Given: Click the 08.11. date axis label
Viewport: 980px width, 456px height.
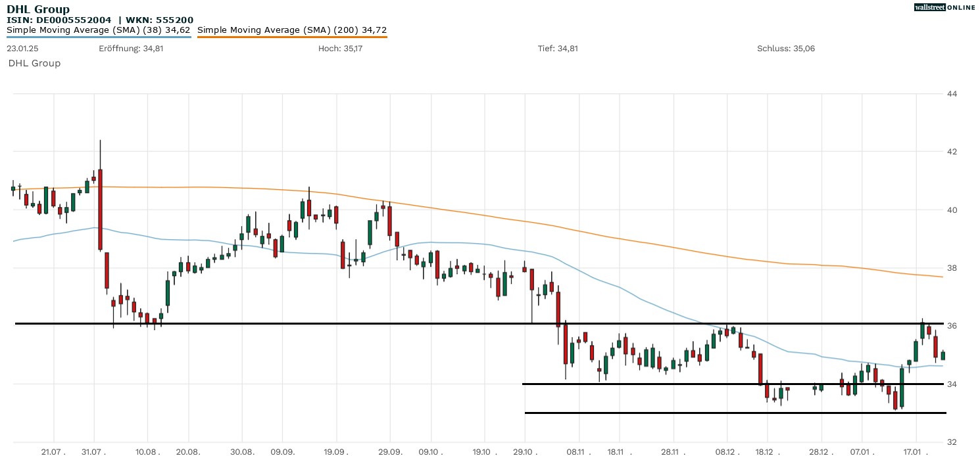Looking at the screenshot, I should pyautogui.click(x=579, y=452).
